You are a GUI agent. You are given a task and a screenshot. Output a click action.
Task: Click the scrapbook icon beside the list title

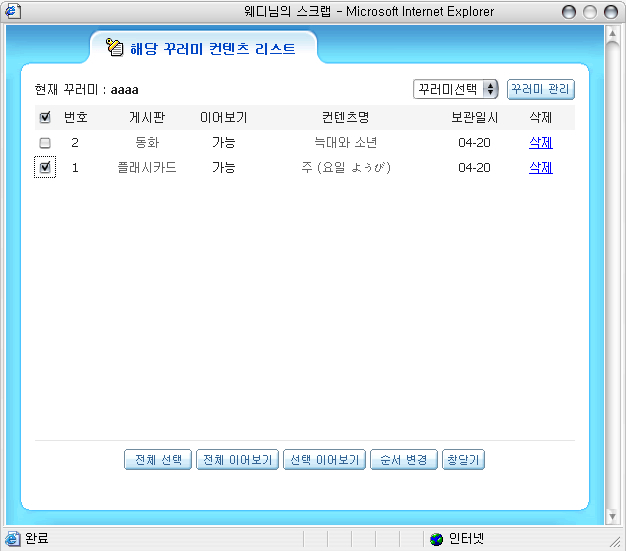115,48
